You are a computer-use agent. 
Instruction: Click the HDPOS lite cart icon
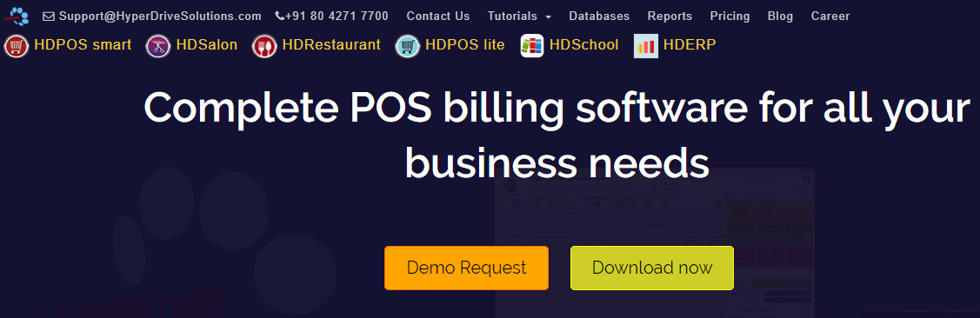point(408,45)
